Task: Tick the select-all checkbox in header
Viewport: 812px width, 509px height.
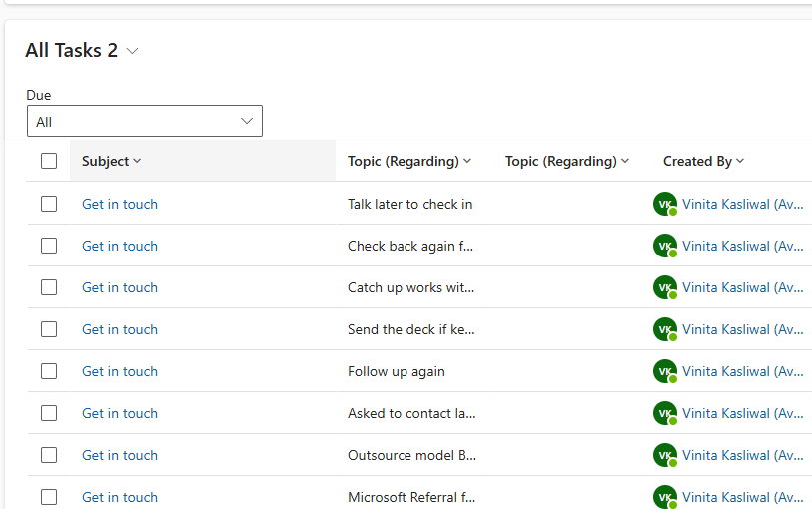Action: tap(49, 161)
